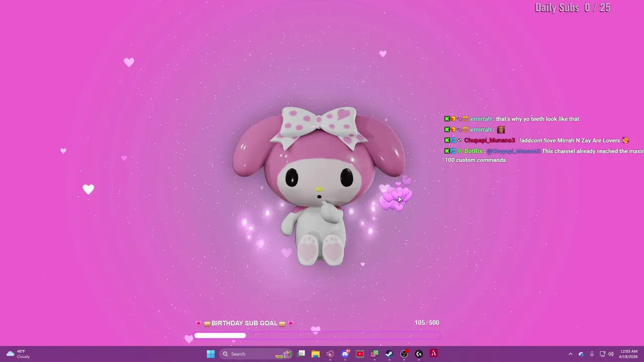Click the OneDrive cloud tray icon

(x=581, y=354)
